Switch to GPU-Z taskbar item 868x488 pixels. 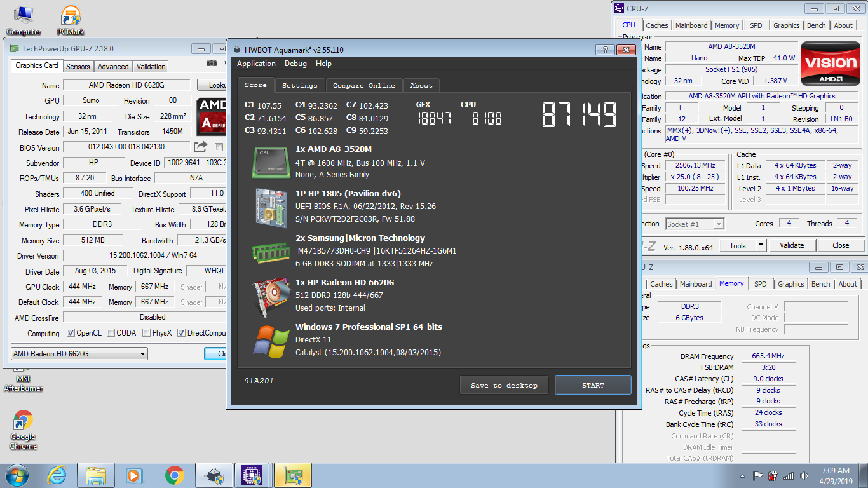click(x=293, y=475)
